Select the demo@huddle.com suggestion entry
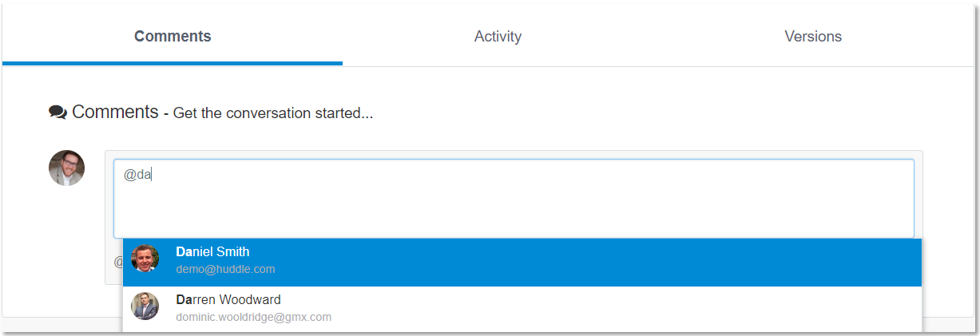Screen dimensions: 980x336 coord(225,269)
